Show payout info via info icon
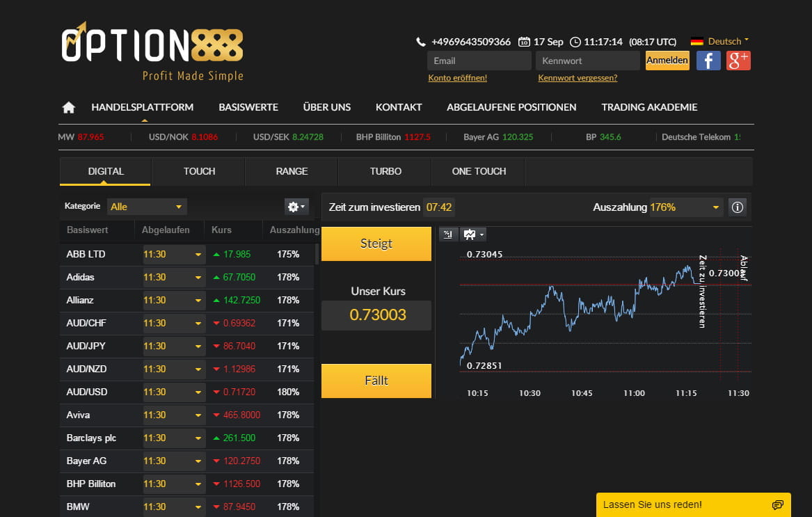812x517 pixels. (738, 207)
